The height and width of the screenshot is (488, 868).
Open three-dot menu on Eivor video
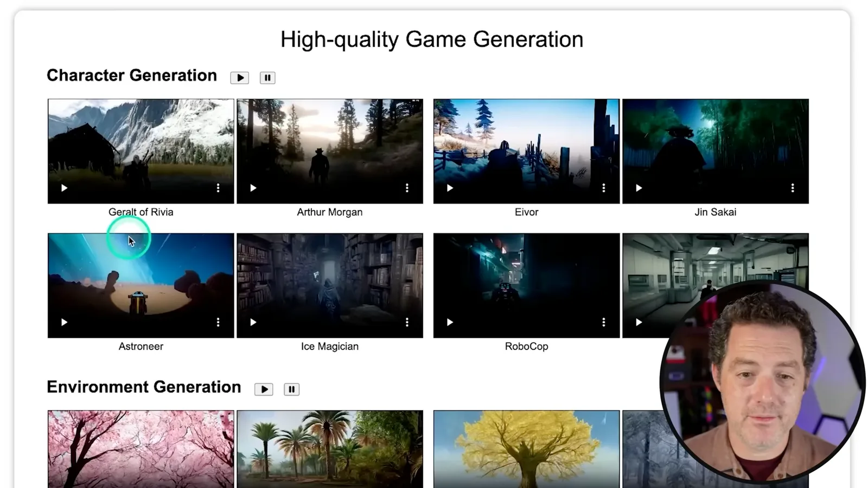coord(604,188)
